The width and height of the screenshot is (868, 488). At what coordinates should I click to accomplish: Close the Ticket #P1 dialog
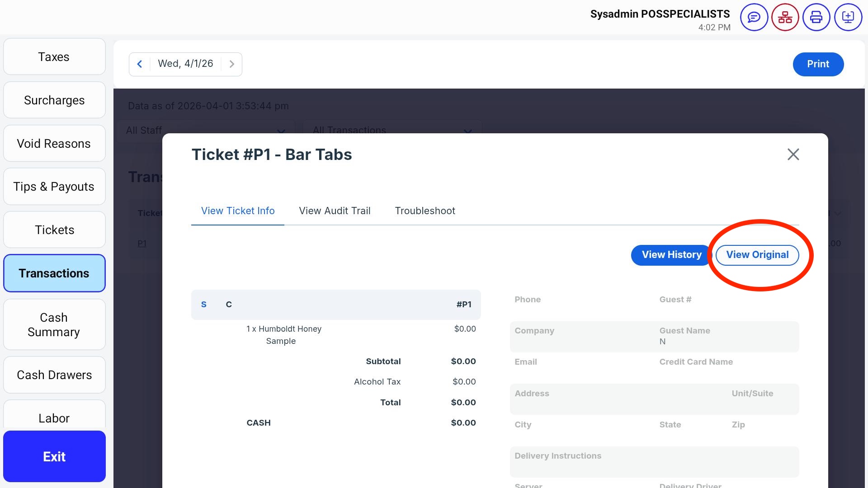[x=793, y=155]
